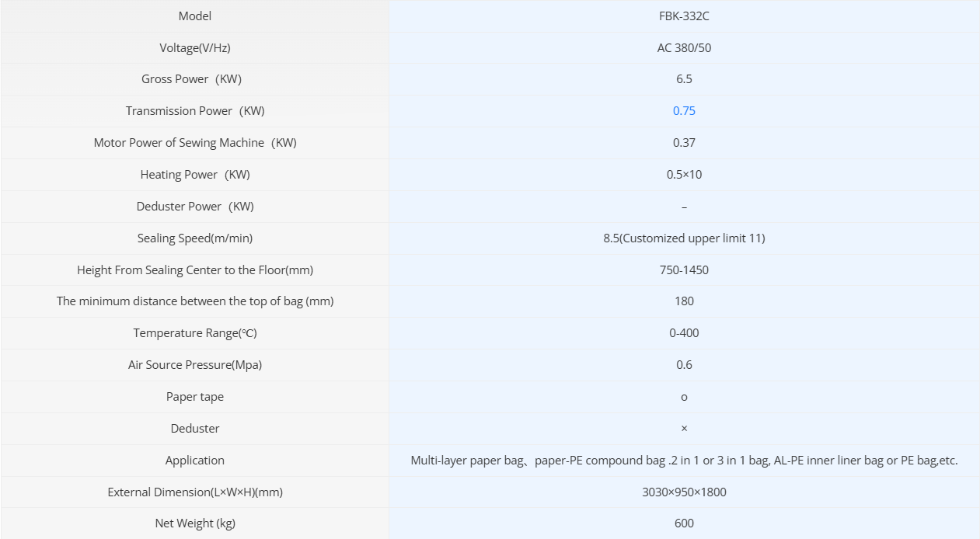Click the Voltage(V/Hz) row label
The width and height of the screenshot is (980, 539).
point(194,48)
